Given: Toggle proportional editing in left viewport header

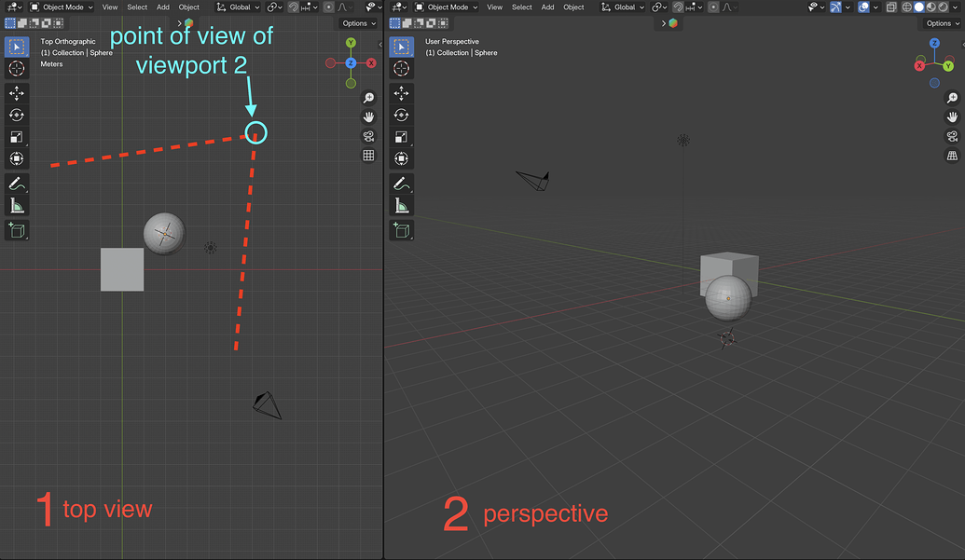Looking at the screenshot, I should [328, 7].
